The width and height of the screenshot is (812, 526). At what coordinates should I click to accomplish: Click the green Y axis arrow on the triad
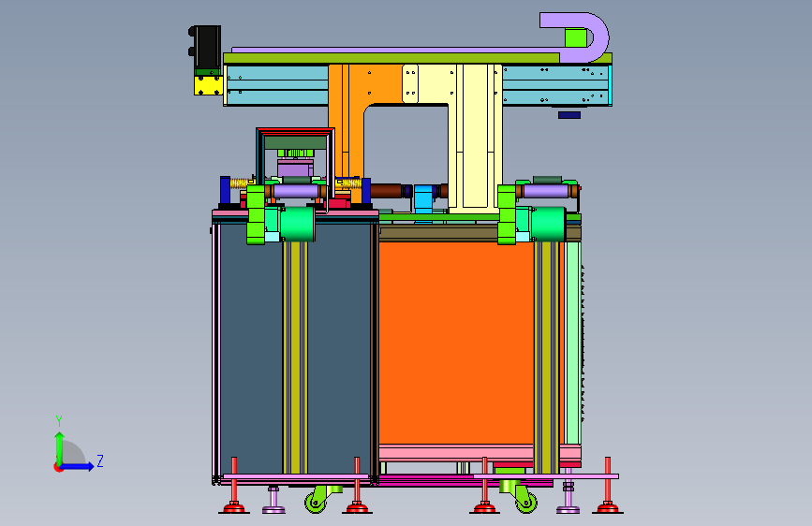(59, 446)
